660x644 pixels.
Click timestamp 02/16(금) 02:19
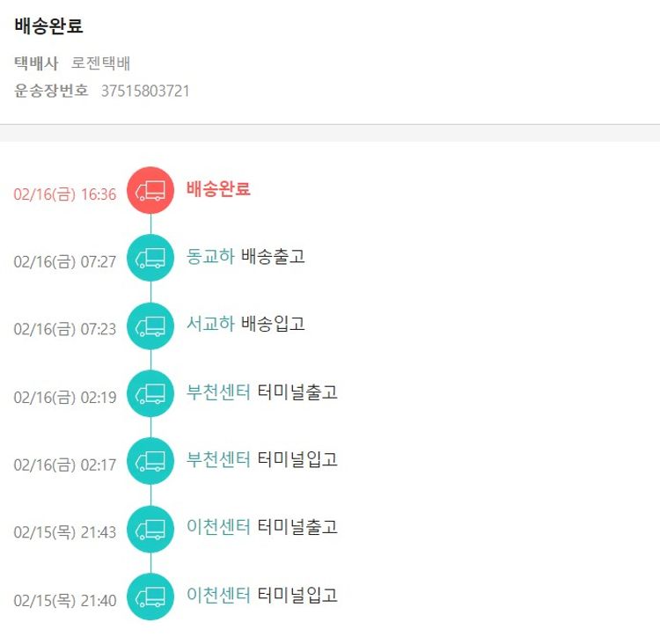[x=64, y=398]
